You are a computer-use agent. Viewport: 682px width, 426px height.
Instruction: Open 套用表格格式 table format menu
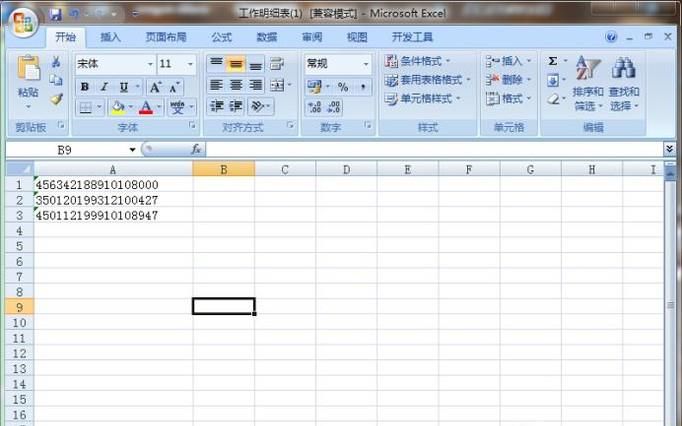pos(428,80)
